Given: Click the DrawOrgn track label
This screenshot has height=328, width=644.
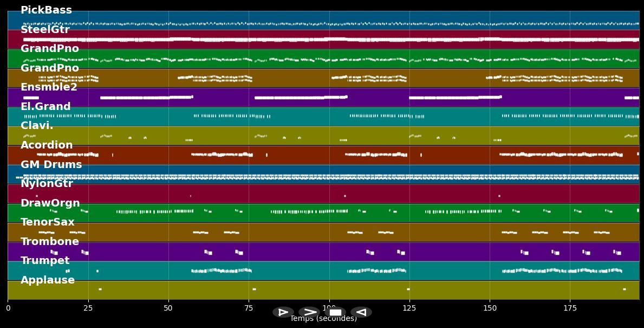Looking at the screenshot, I should tap(50, 203).
